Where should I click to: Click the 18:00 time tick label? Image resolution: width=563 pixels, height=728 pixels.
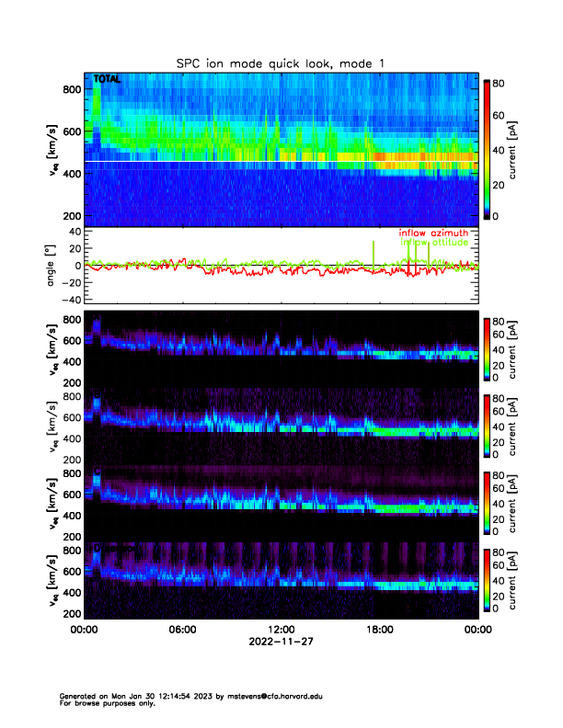tap(379, 630)
